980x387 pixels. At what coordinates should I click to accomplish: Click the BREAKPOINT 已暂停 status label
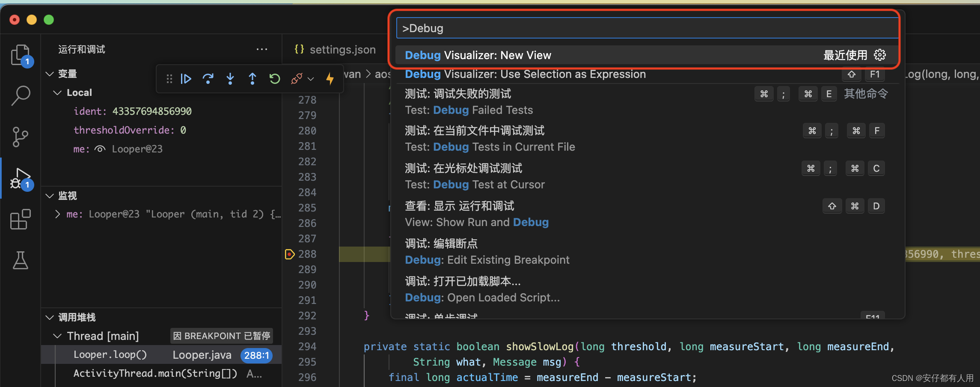point(222,336)
